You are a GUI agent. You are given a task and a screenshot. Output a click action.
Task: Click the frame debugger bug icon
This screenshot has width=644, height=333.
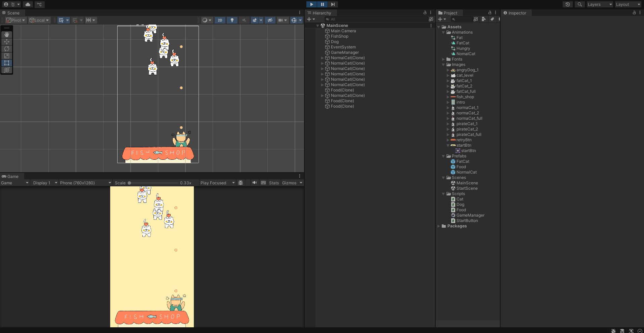(241, 183)
